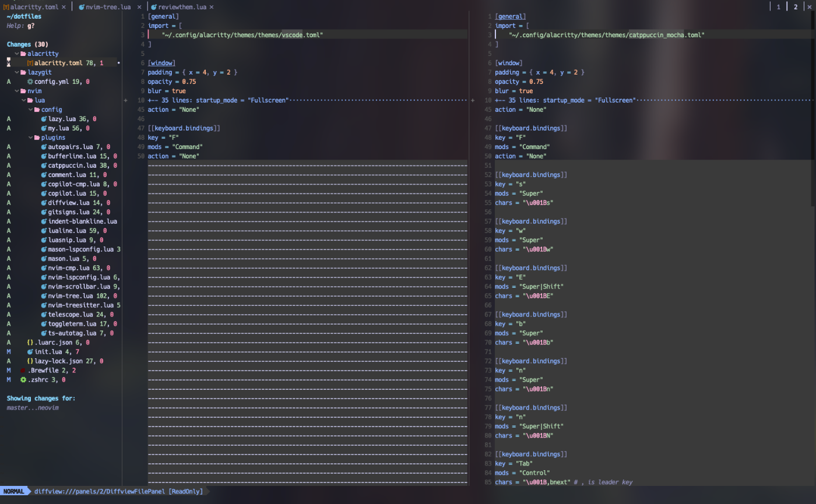Switch to the nvim-tree.lua buffer tab

pos(108,7)
